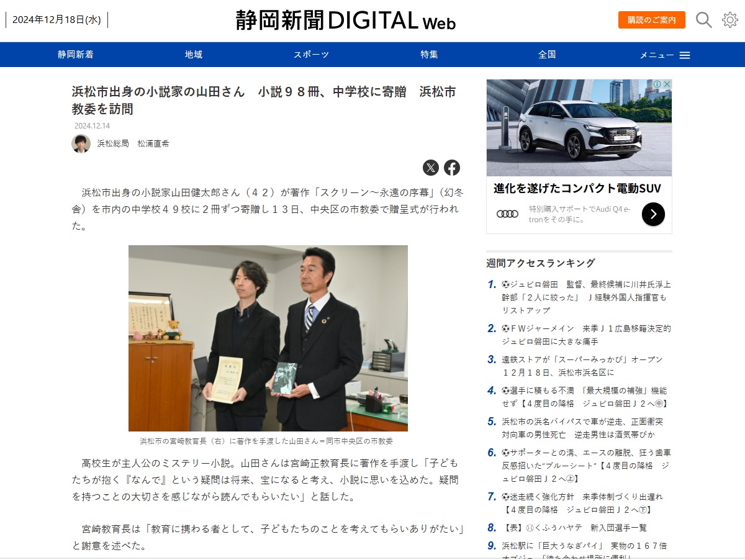Open first ranking article about ジュビロ磐田 監督
This screenshot has height=560, width=745.
tap(586, 297)
